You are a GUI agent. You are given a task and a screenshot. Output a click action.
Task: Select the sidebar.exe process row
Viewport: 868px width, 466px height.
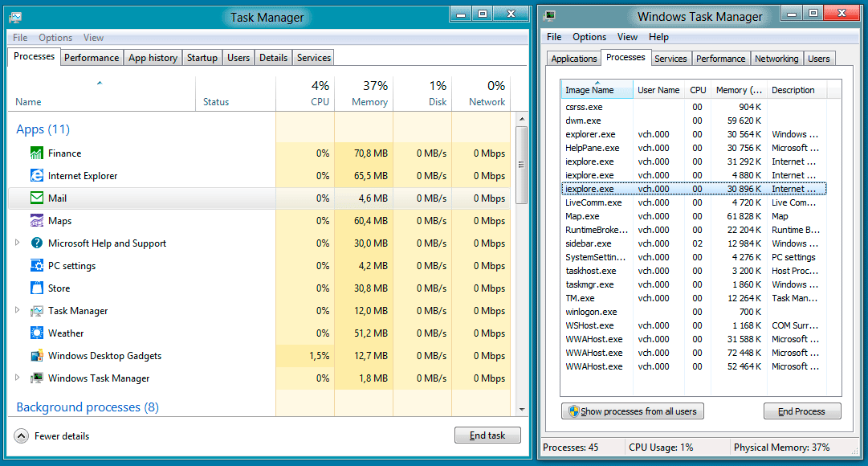coord(694,243)
